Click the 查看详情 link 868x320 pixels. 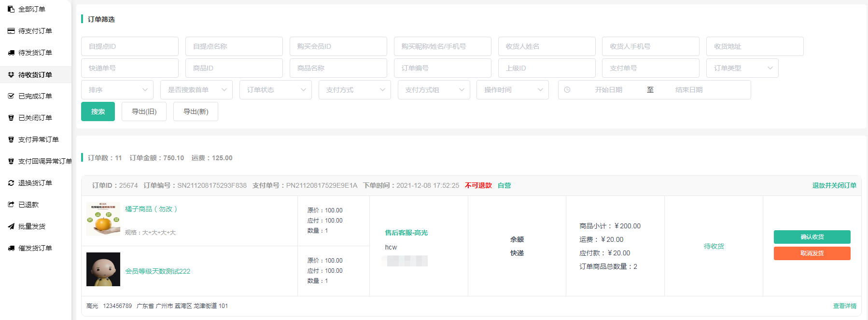click(844, 306)
